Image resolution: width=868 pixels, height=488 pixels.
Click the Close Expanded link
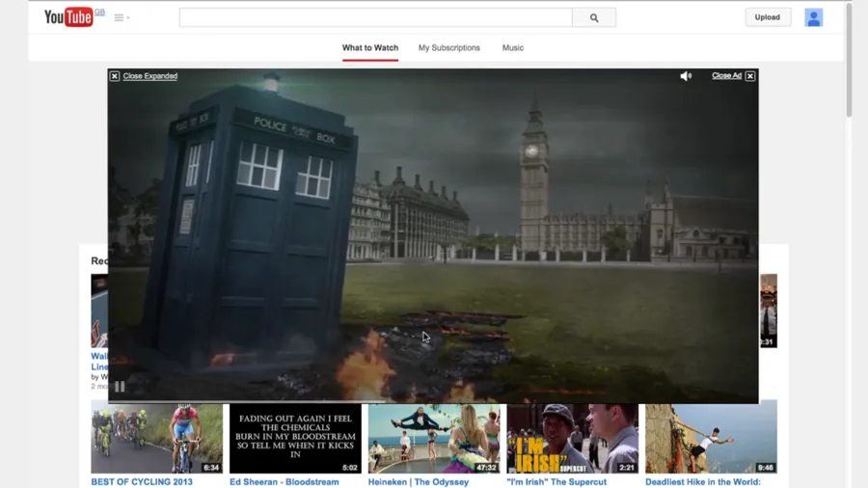coord(150,76)
